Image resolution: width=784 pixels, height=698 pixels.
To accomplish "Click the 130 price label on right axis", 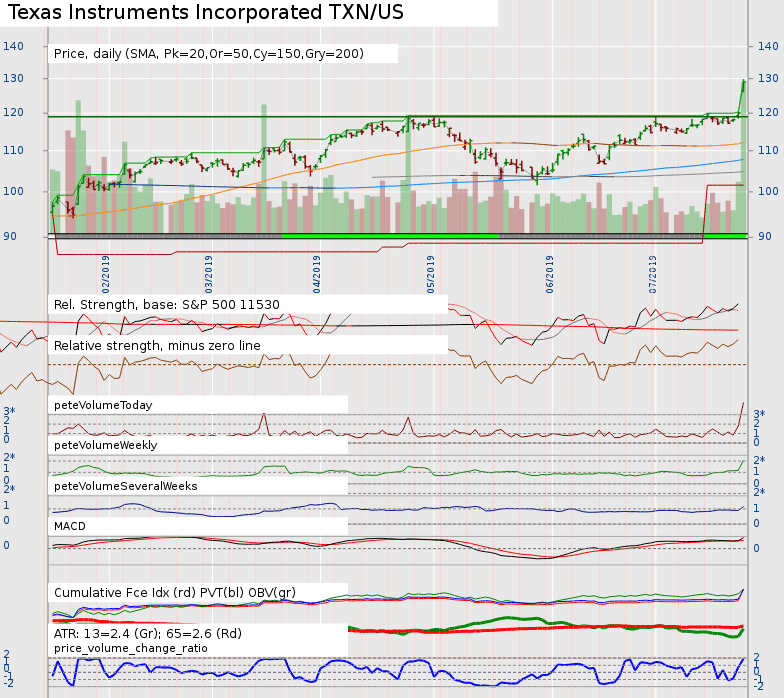I will pos(768,78).
